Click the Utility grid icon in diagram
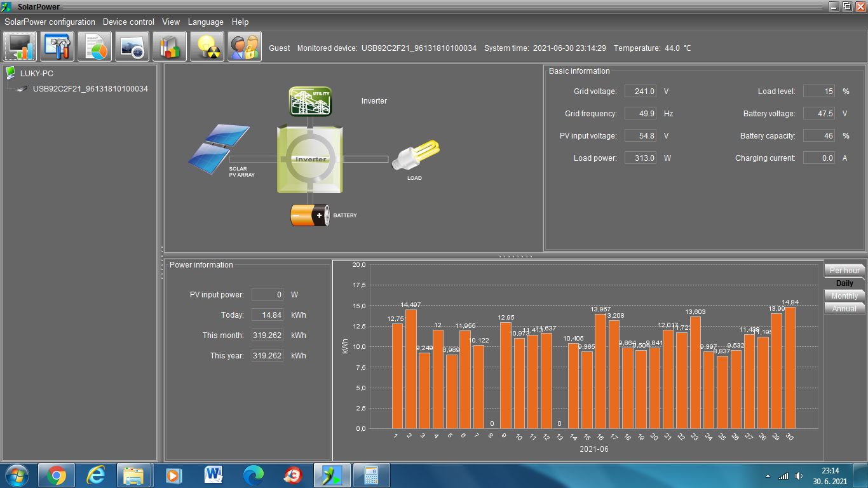 tap(311, 102)
